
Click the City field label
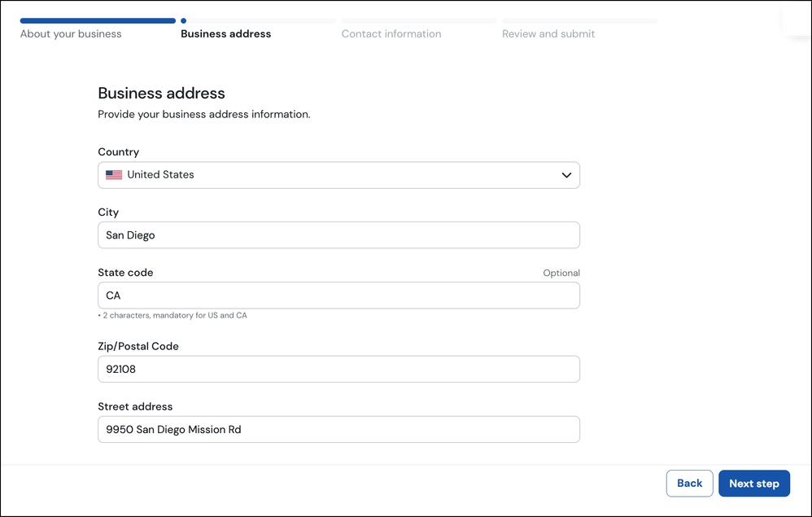click(108, 212)
